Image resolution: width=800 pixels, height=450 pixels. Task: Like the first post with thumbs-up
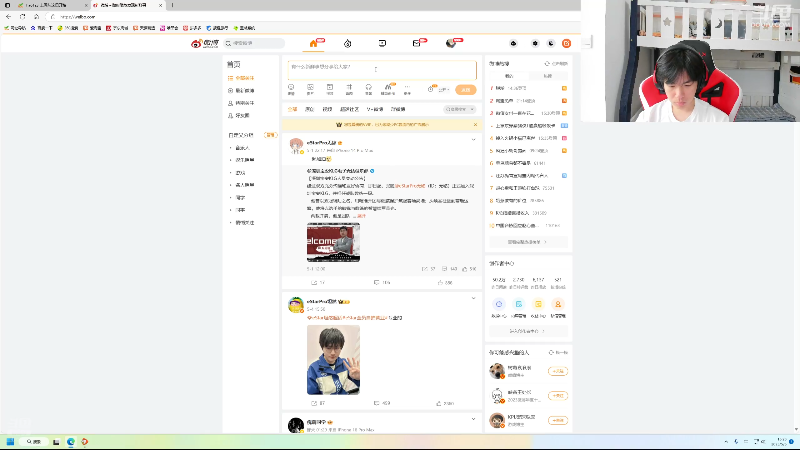445,283
